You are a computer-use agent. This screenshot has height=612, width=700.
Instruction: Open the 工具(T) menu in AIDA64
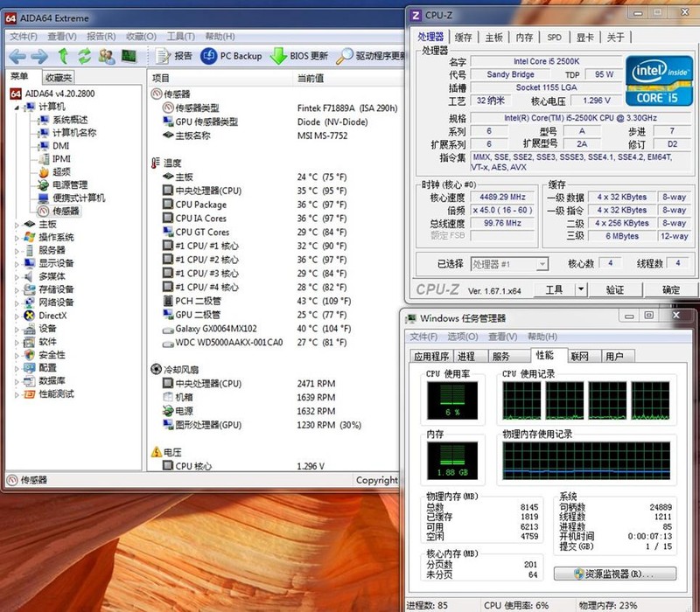[x=180, y=37]
